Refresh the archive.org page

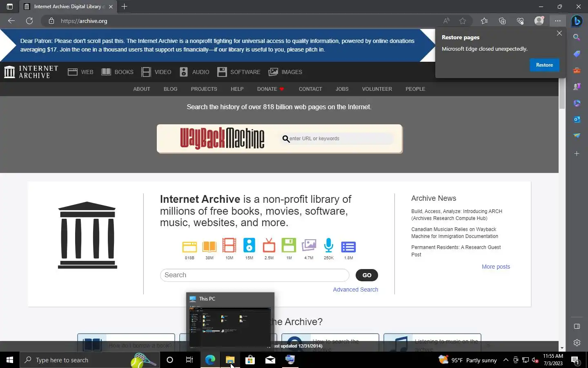click(x=29, y=21)
